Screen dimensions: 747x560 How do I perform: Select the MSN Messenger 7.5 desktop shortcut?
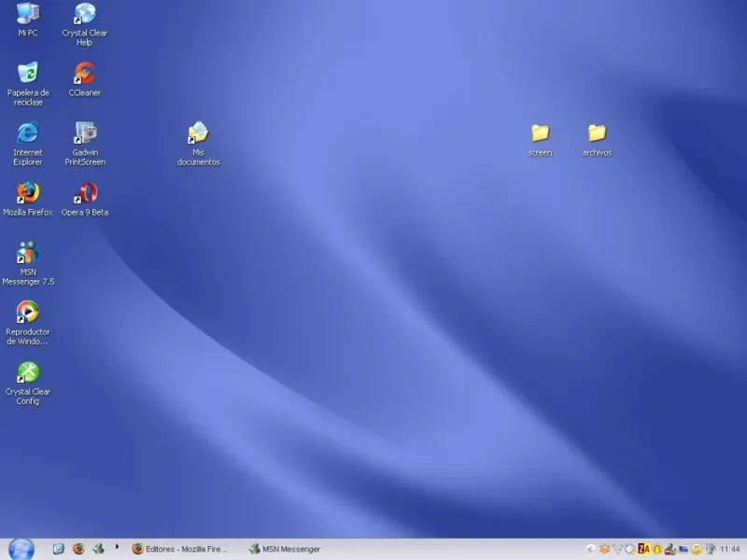(x=28, y=263)
